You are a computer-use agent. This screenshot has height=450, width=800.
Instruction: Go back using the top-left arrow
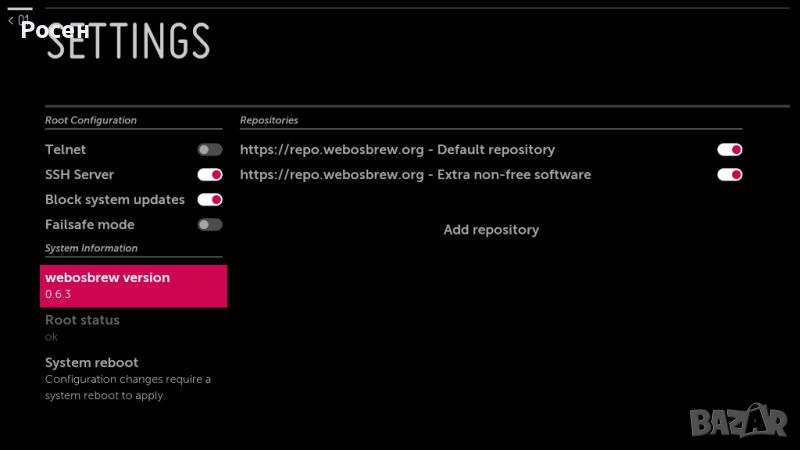[11, 19]
